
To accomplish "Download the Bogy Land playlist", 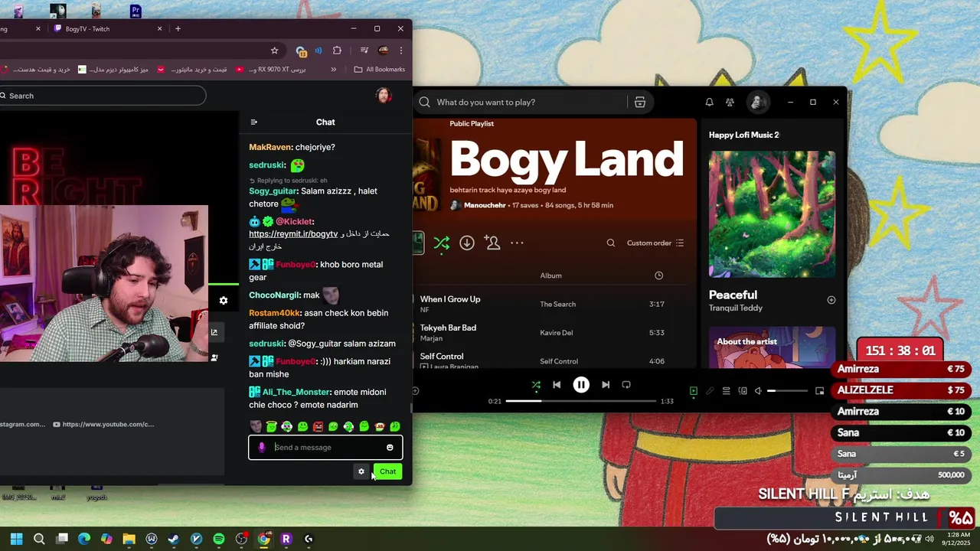I will click(467, 243).
